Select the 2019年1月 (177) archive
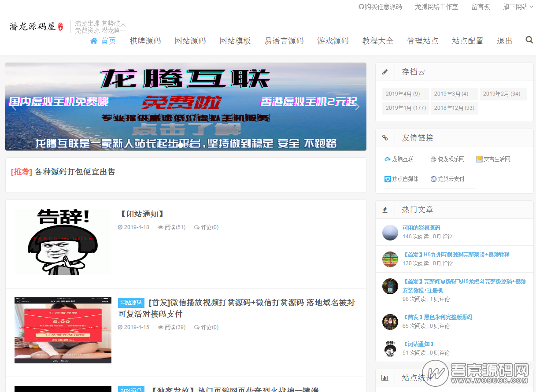The height and width of the screenshot is (392, 536). tap(406, 108)
